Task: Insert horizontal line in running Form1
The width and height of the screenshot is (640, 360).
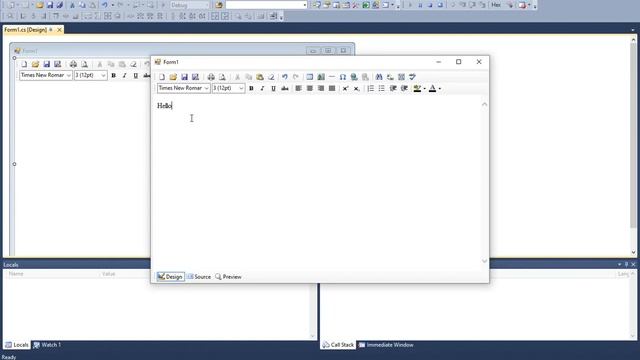Action: click(x=331, y=77)
